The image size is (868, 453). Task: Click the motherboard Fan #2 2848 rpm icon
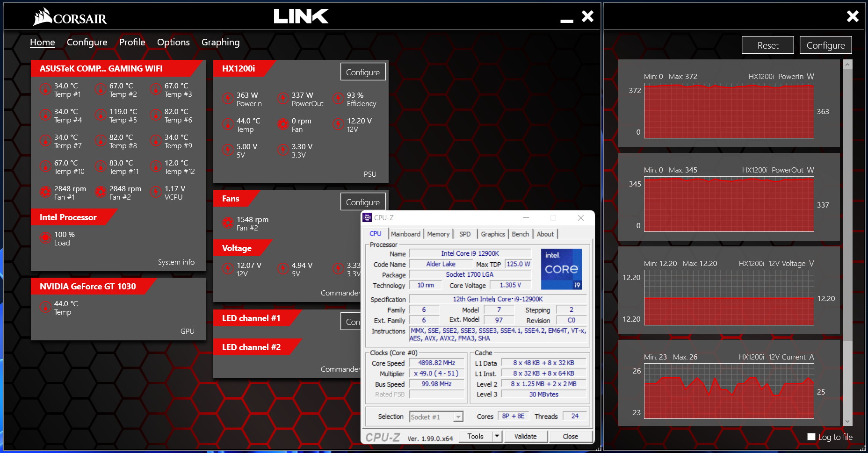point(101,192)
